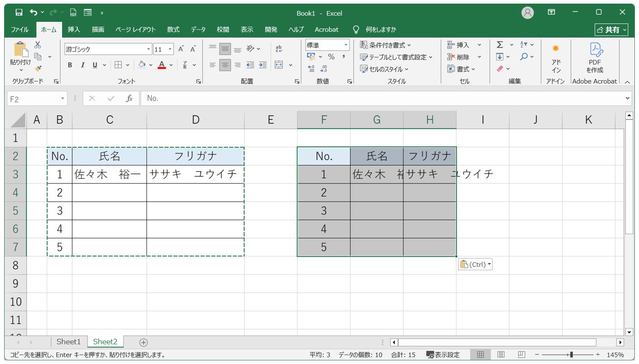Open the font size 11 dropdown

click(171, 50)
